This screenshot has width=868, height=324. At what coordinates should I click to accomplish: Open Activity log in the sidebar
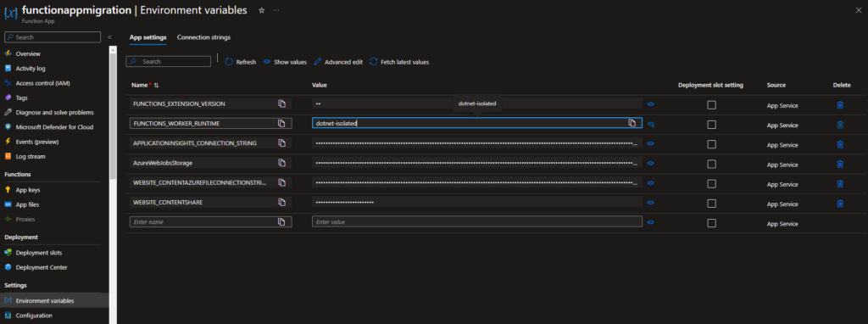[31, 69]
